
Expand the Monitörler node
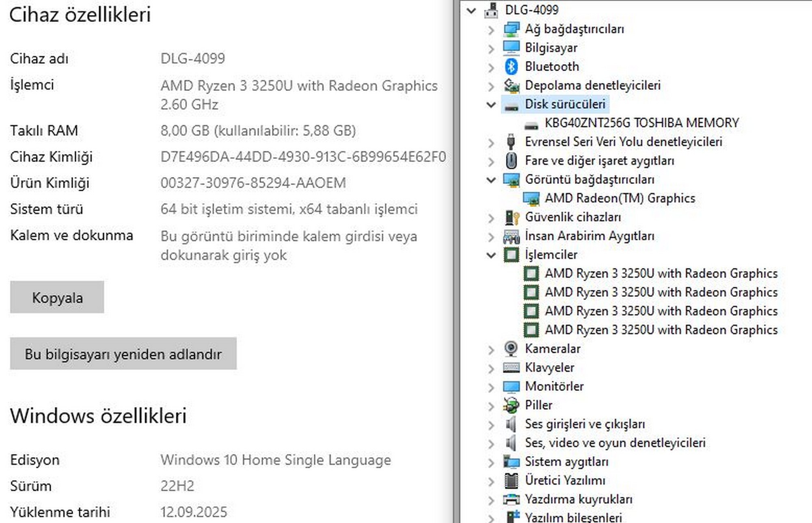pos(491,387)
